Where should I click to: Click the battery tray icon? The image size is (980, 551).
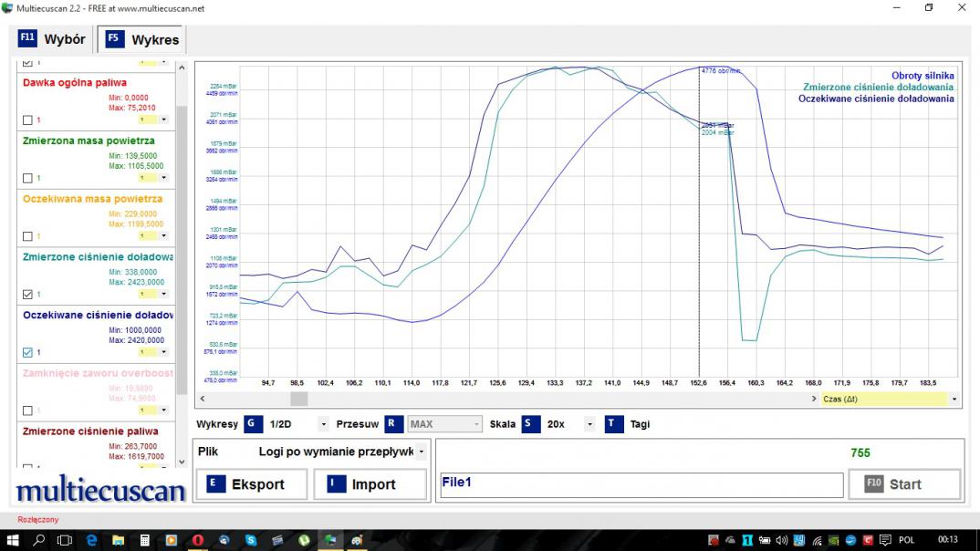(765, 540)
